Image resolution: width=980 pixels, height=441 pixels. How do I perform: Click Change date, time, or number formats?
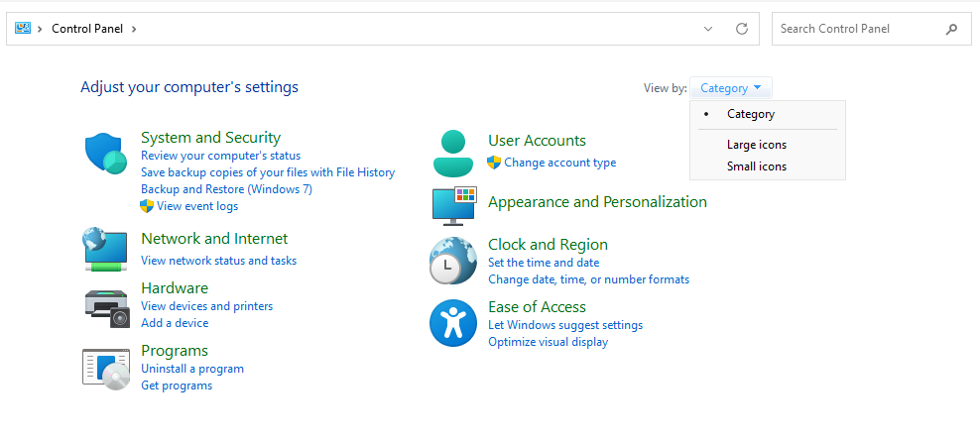click(x=589, y=279)
